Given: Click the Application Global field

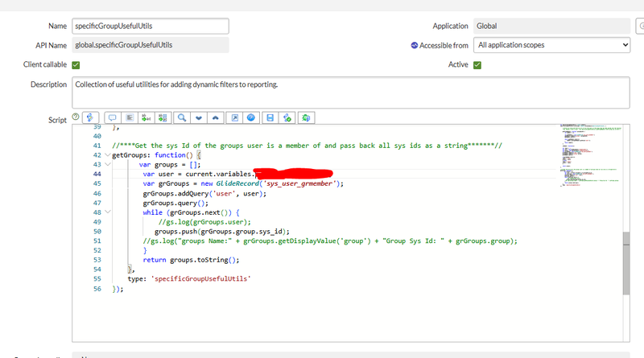Looking at the screenshot, I should tap(551, 26).
